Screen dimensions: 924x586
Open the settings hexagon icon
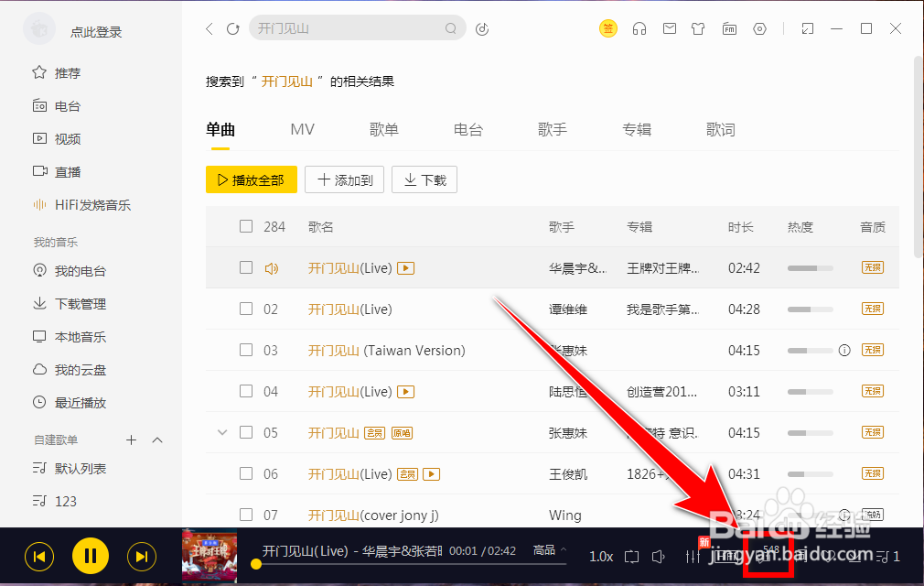[x=759, y=28]
